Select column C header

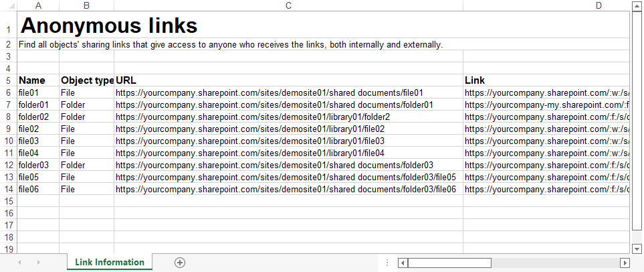[289, 5]
